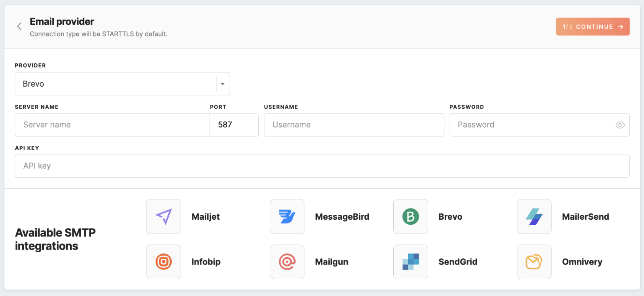Click the MailerSend label
This screenshot has height=296, width=644.
[585, 217]
